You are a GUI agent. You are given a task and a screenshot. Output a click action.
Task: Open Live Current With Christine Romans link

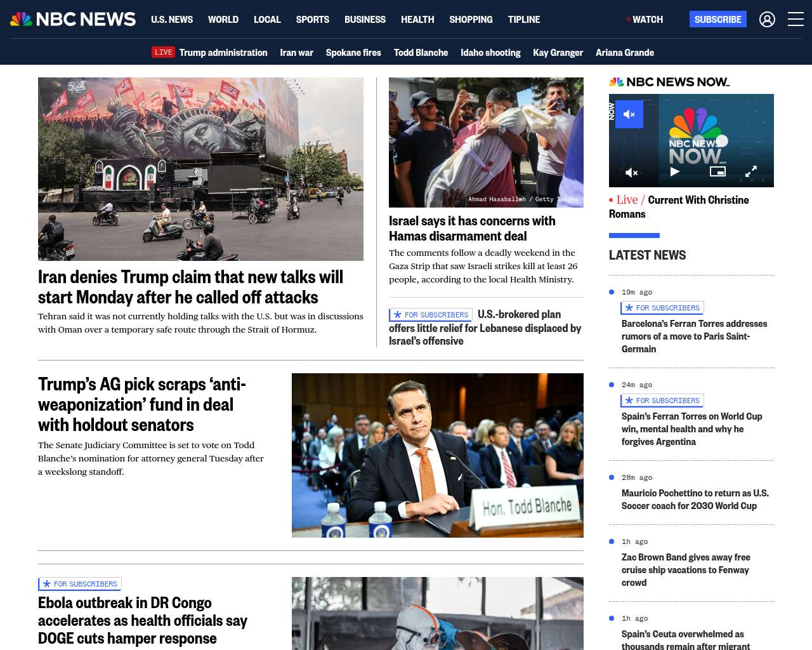(679, 207)
